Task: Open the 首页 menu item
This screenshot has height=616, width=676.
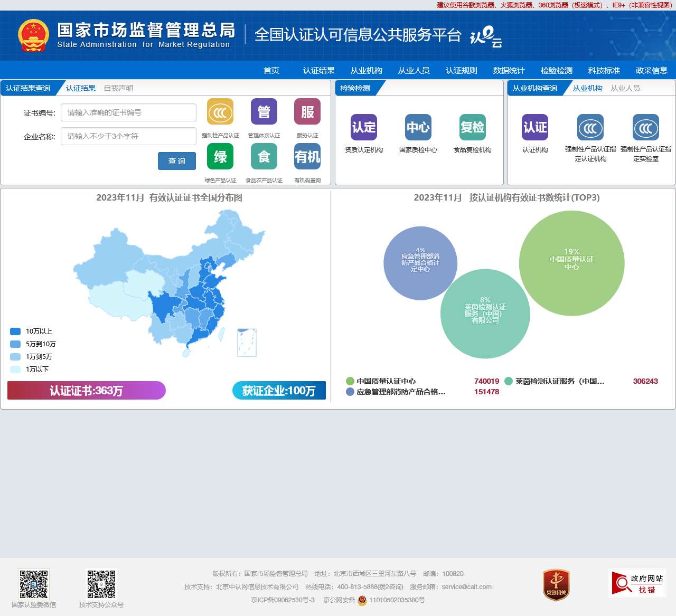Action: pyautogui.click(x=271, y=70)
